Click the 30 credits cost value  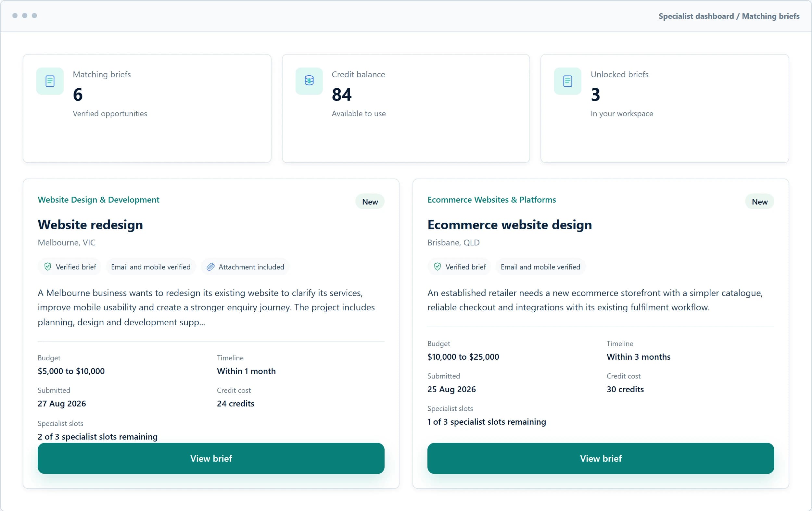[625, 389]
